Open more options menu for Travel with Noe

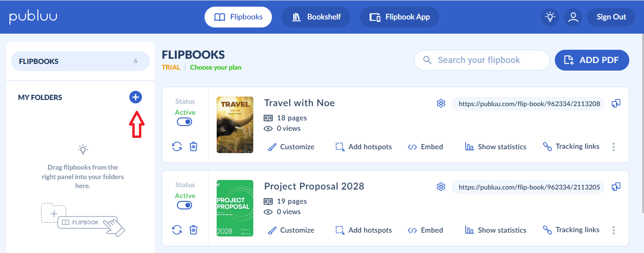[614, 147]
